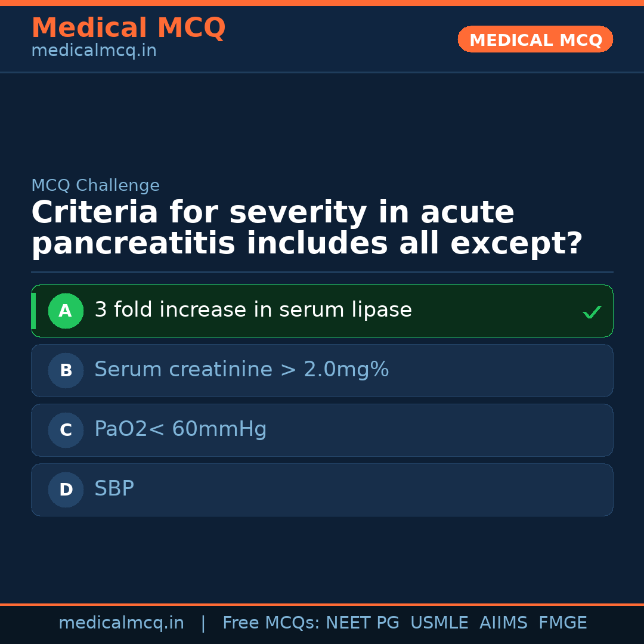Click 'USMLE' in the footer
This screenshot has height=644, width=644.
click(439, 623)
